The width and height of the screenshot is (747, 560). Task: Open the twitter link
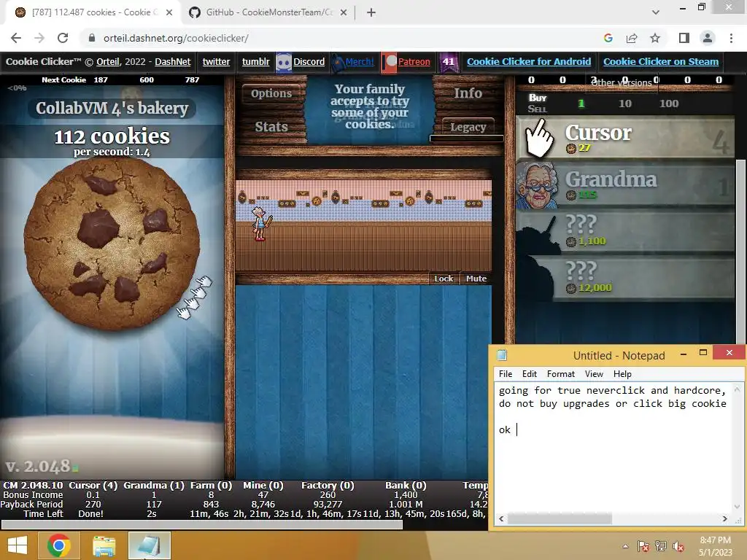[x=216, y=61]
